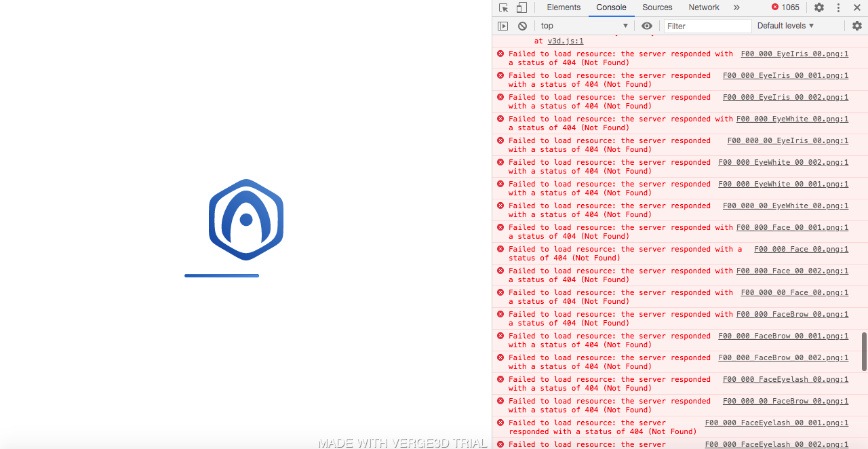This screenshot has height=449, width=868.
Task: Open the F00_000_00_EyeWhite_00.png:1 link
Action: [785, 206]
